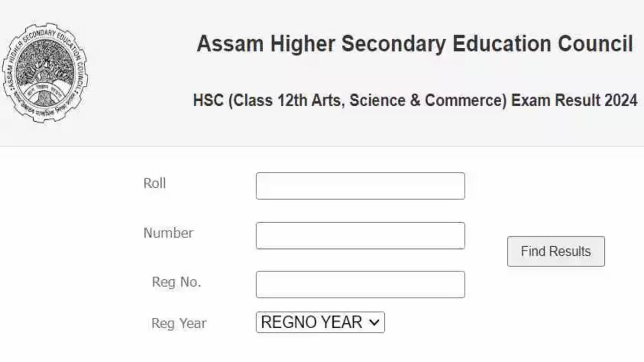Click the AHSEC council circular logo

(x=45, y=72)
